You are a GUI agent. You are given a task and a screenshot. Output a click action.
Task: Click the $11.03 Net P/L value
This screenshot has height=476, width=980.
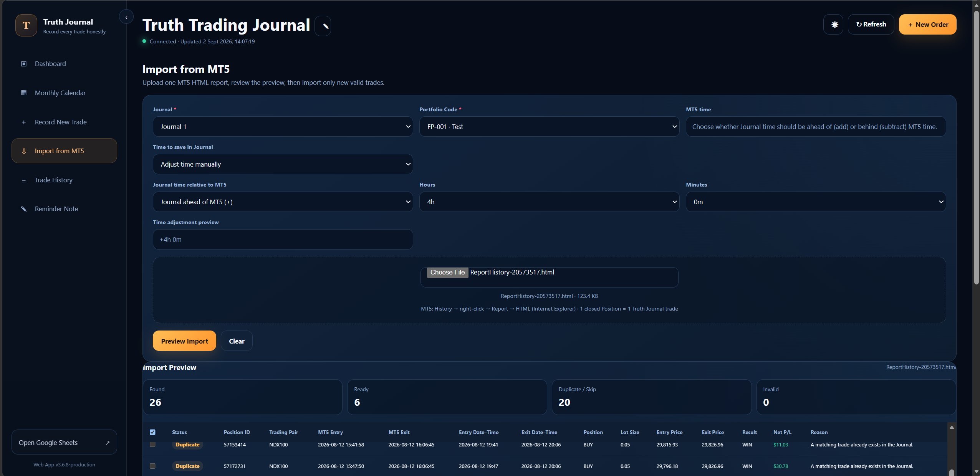[x=780, y=445]
